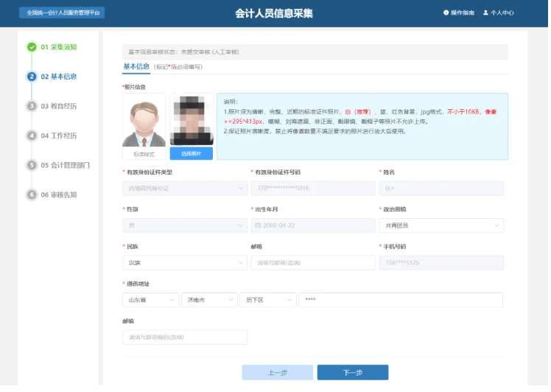Viewport: 551px width, 392px height.
Task: Click the step 02 基本信息 circle icon
Action: point(32,77)
